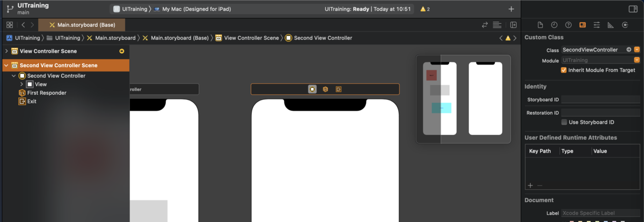Screen dimensions: 644x222
Task: Click the Restoration ID field
Action: pyautogui.click(x=601, y=113)
